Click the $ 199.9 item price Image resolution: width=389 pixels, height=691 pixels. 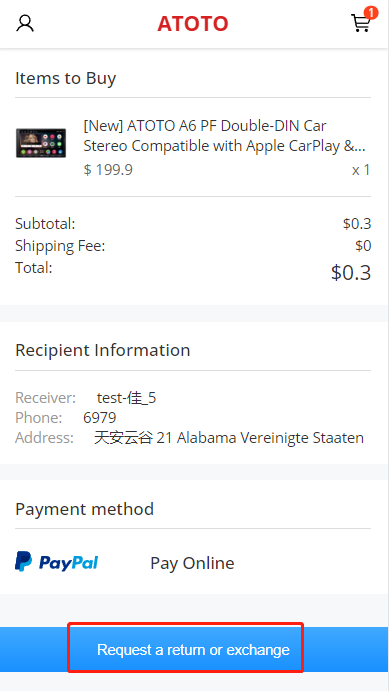tap(108, 170)
